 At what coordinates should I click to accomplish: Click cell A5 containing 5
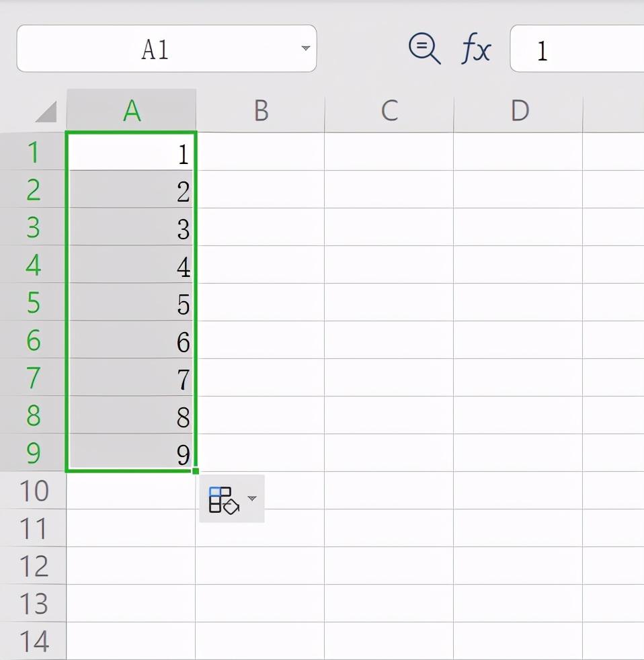(x=132, y=304)
